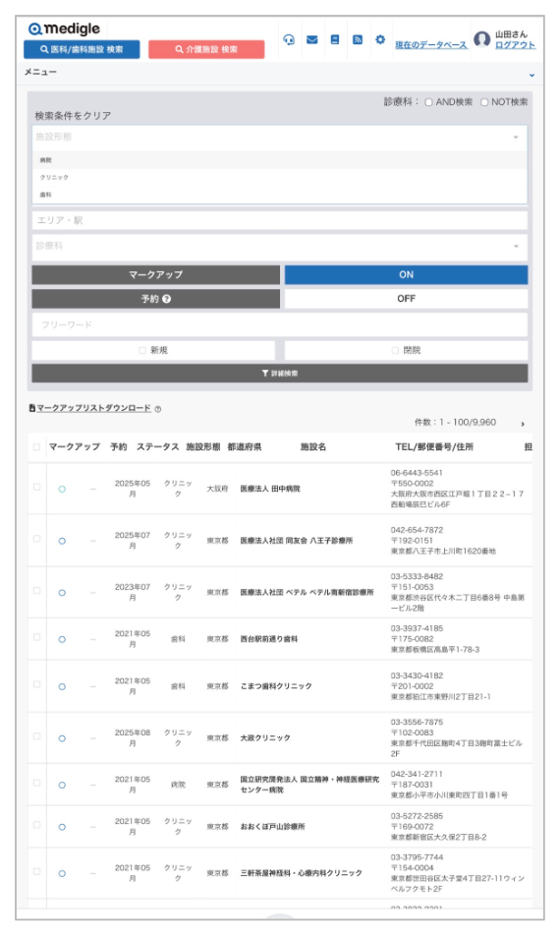Click help icon next to マークアップリストダウンロード
The width and height of the screenshot is (560, 938).
[x=158, y=409]
